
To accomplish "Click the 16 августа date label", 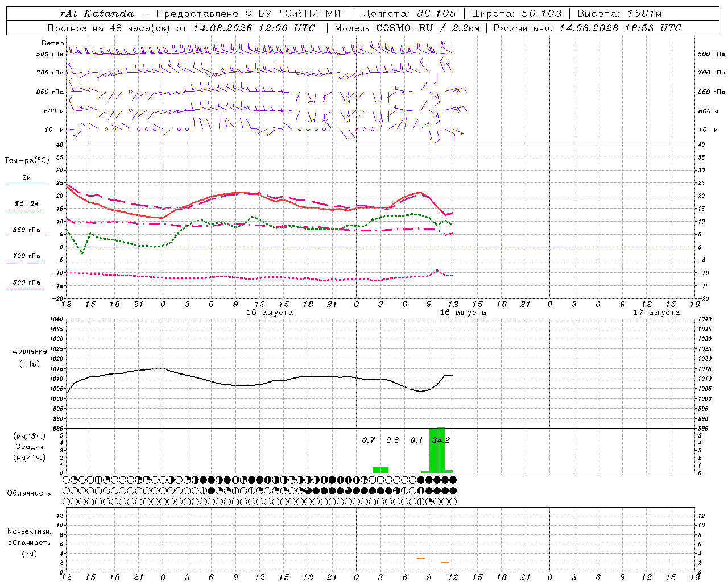I will tap(463, 313).
